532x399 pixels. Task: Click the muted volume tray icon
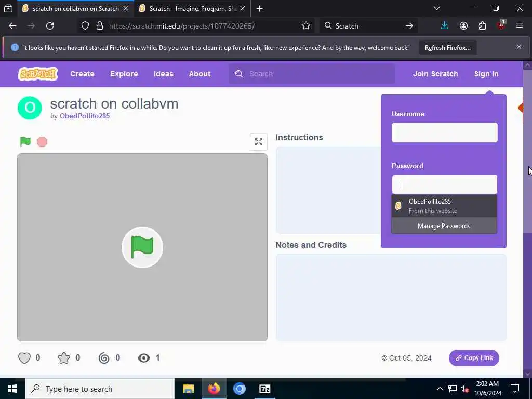(464, 389)
